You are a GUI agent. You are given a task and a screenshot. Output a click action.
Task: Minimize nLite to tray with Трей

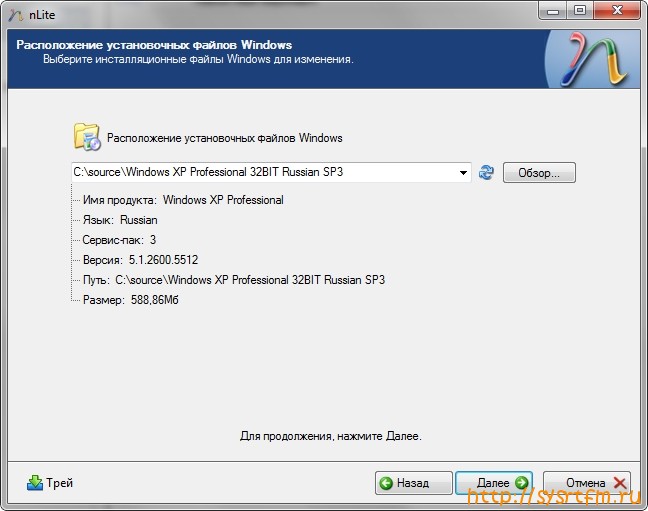(50, 482)
